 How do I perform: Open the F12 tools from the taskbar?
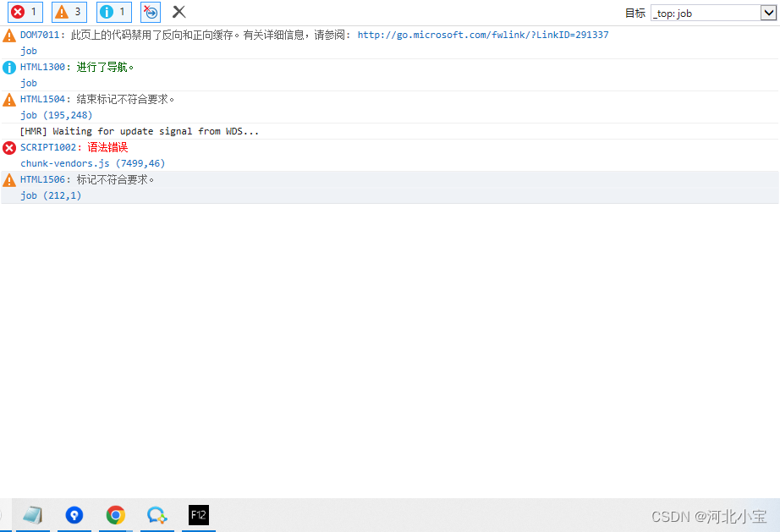click(x=198, y=515)
